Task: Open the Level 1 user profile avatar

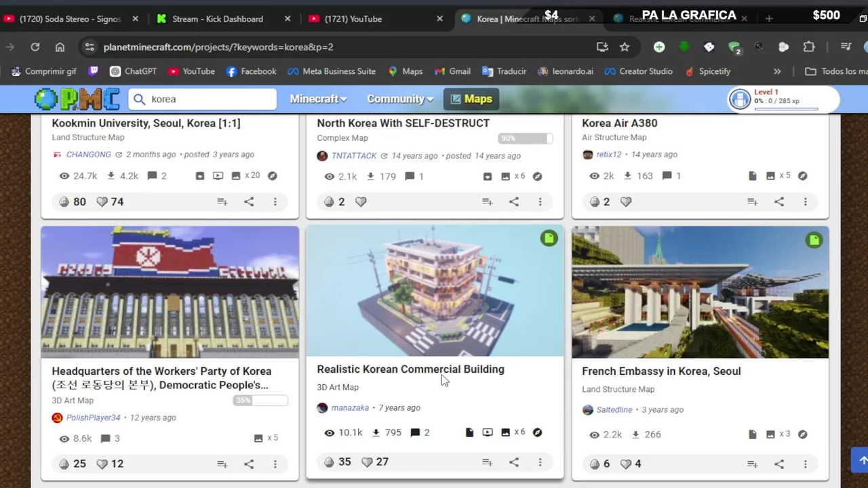Action: tap(739, 99)
